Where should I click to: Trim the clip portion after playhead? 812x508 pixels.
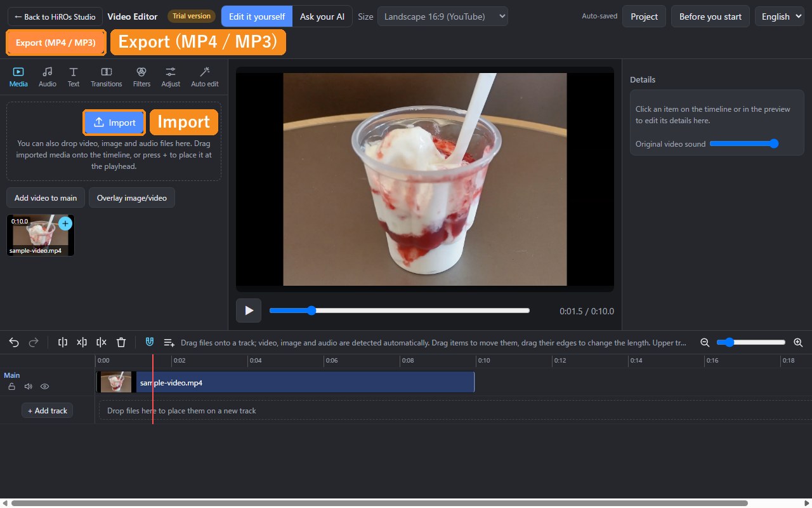click(101, 342)
